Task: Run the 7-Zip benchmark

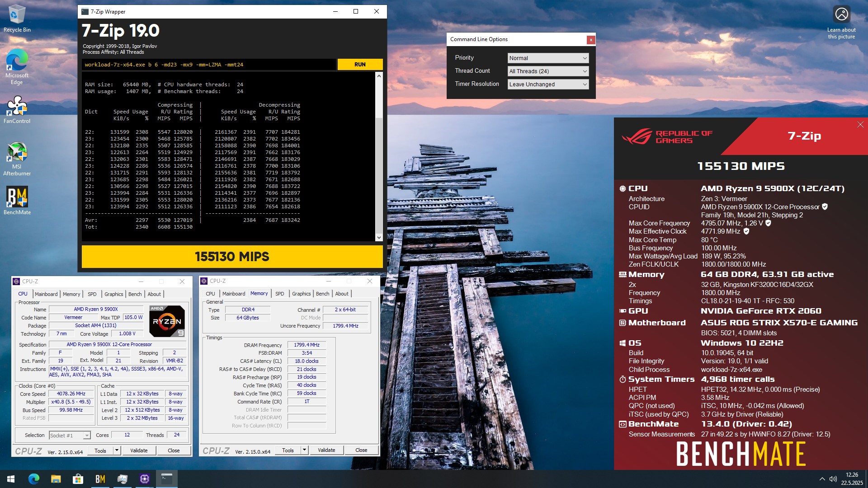Action: coord(360,65)
